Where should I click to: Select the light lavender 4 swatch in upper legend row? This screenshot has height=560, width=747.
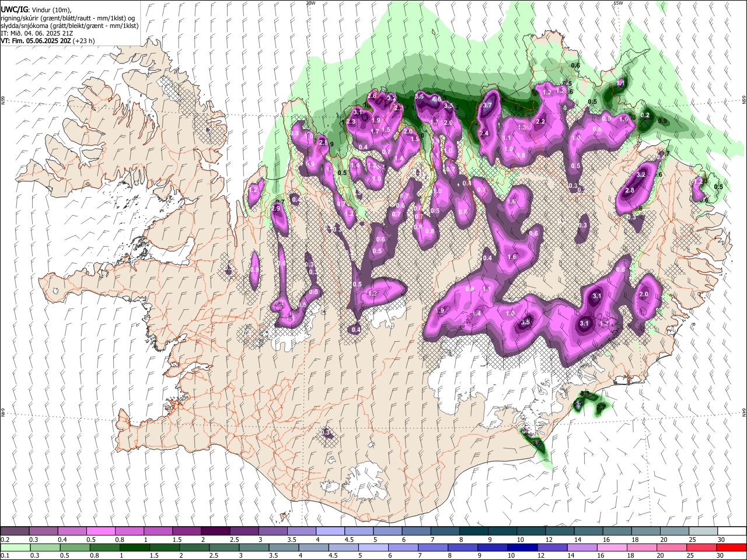(330, 531)
